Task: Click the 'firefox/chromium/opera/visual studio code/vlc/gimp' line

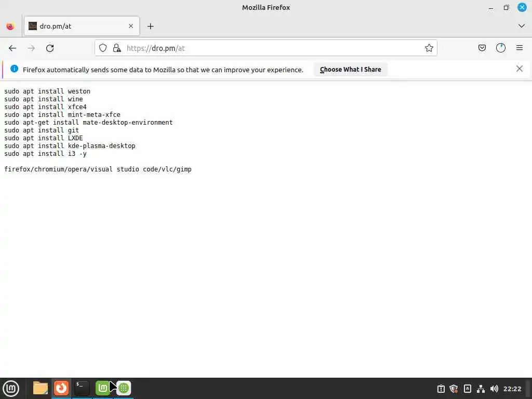Action: [98, 169]
